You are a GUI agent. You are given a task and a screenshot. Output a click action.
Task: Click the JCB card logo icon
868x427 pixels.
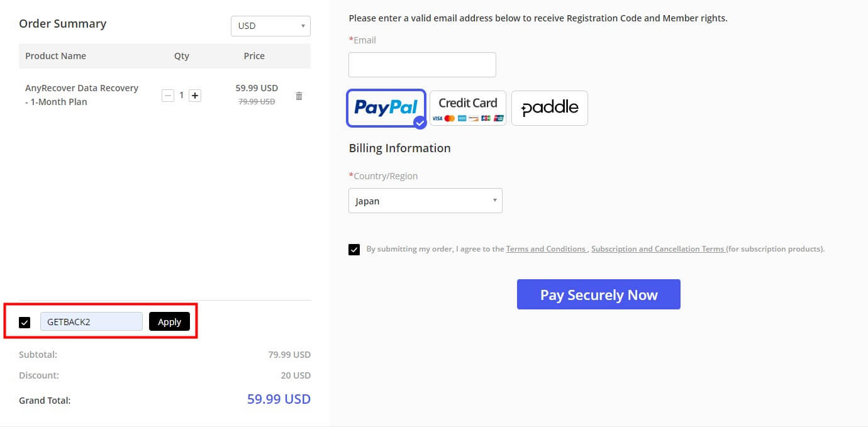click(x=486, y=118)
